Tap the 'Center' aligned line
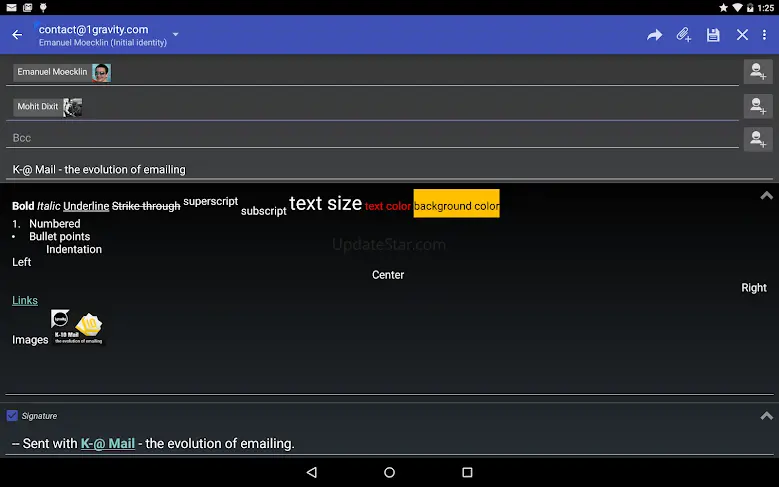Screen dimensions: 779x487 point(388,275)
